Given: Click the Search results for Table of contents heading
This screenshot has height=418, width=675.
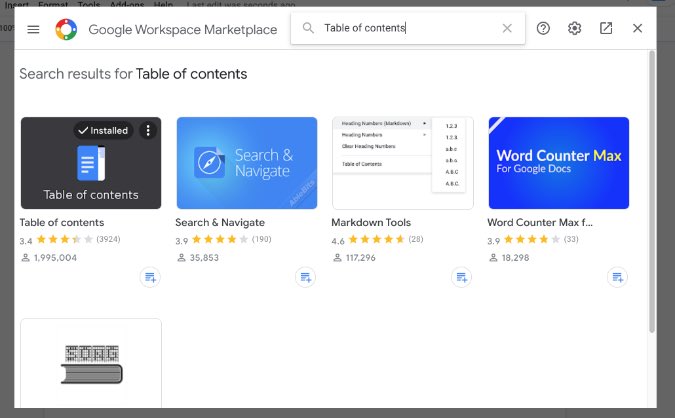Looking at the screenshot, I should coord(133,74).
